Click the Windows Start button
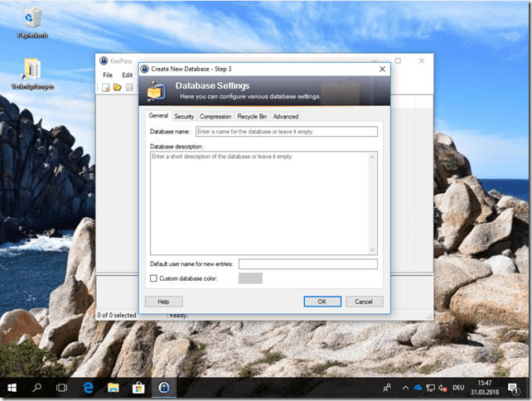This screenshot has height=401, width=532. (12, 387)
